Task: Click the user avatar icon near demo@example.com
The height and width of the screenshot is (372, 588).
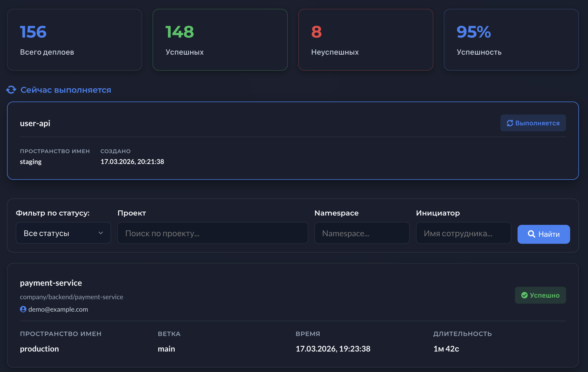Action: click(x=23, y=309)
